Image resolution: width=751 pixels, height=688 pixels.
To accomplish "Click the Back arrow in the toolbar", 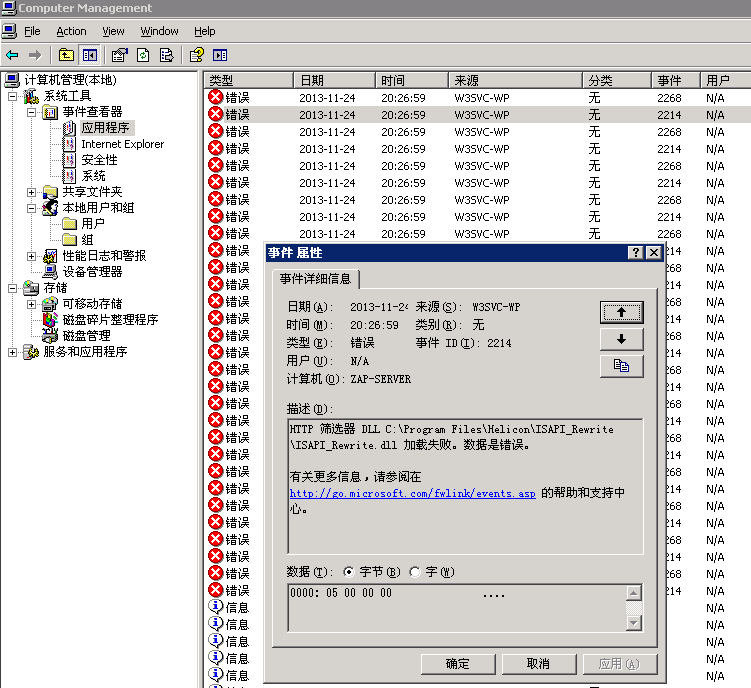I will click(12, 55).
